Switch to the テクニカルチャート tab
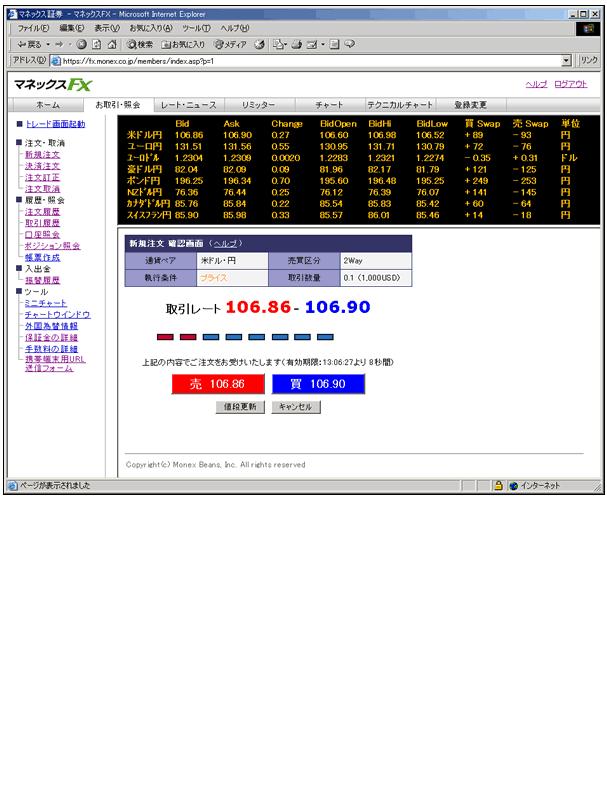 400,105
